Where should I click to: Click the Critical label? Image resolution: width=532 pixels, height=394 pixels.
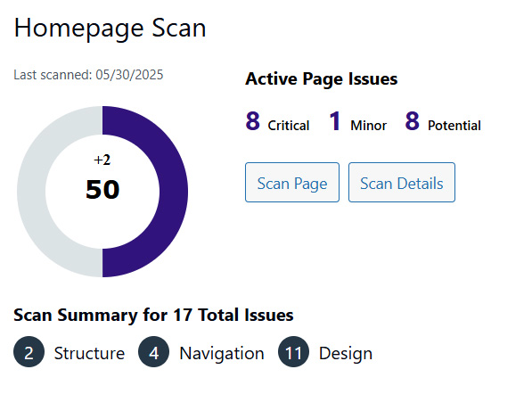click(x=289, y=126)
